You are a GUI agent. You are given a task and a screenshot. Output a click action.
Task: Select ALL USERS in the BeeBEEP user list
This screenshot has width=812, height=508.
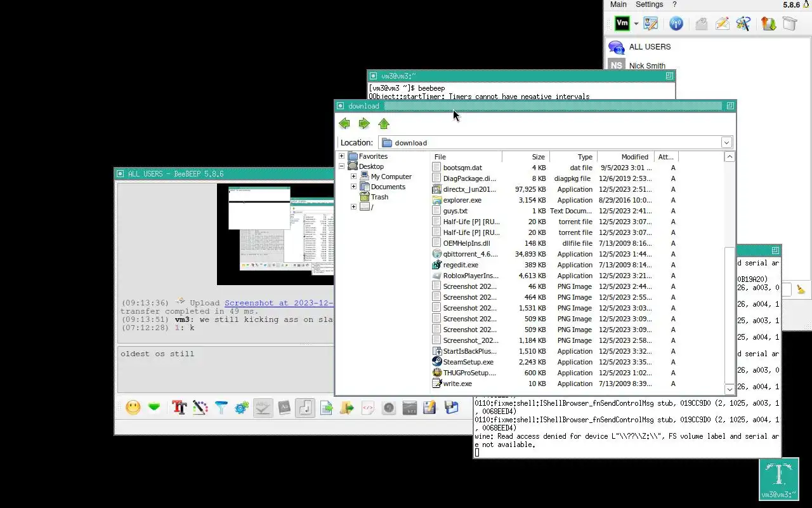click(650, 47)
